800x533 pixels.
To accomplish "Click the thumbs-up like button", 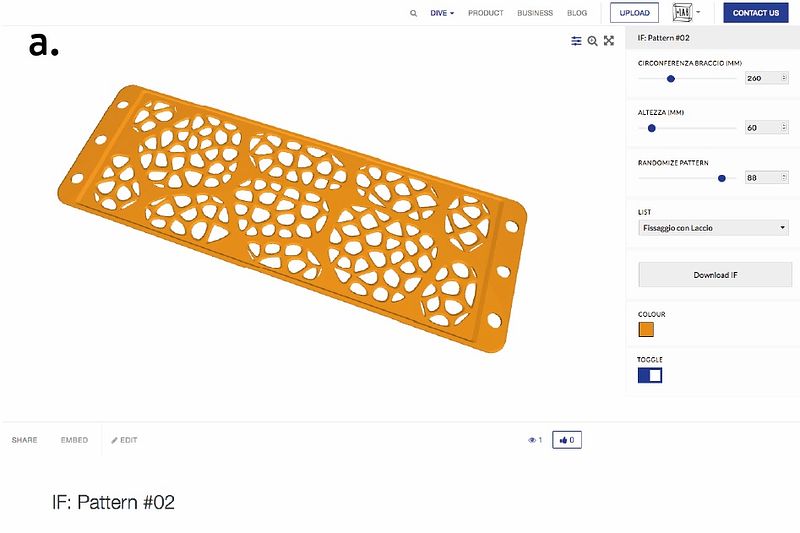I will pyautogui.click(x=567, y=440).
